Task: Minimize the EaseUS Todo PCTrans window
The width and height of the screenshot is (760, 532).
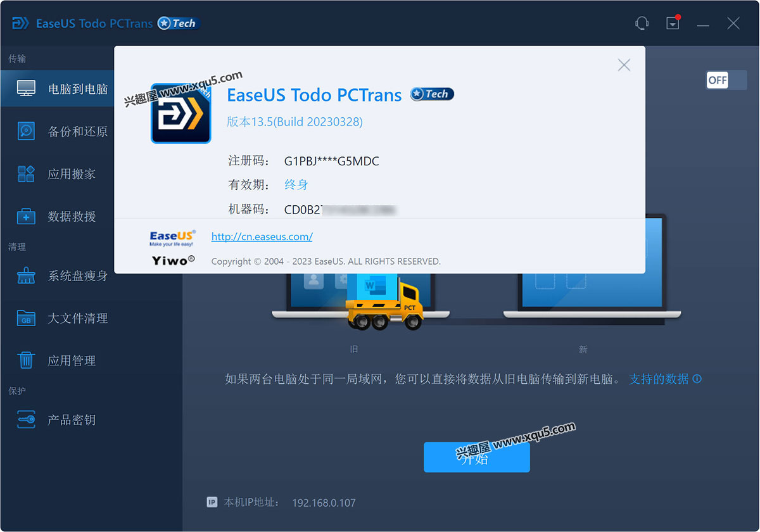Action: click(x=703, y=24)
